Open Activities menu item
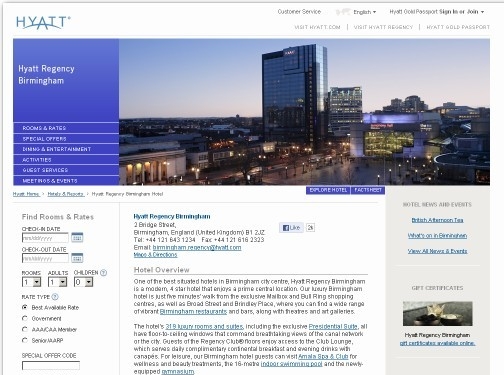This screenshot has height=375, width=504. 66,160
